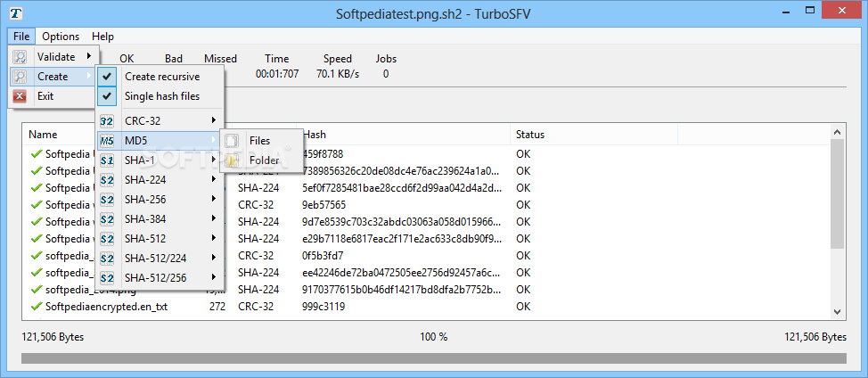
Task: Expand the SHA-512/224 submenu arrow
Action: click(213, 259)
